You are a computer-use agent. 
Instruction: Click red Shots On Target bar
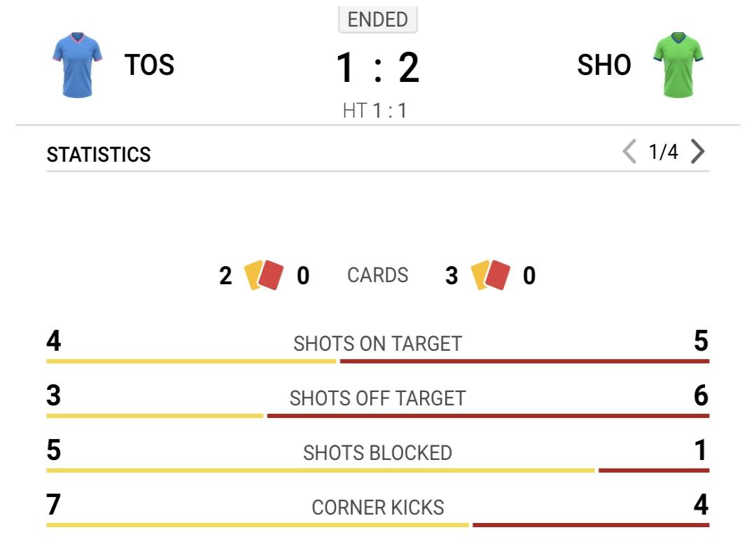pos(524,361)
